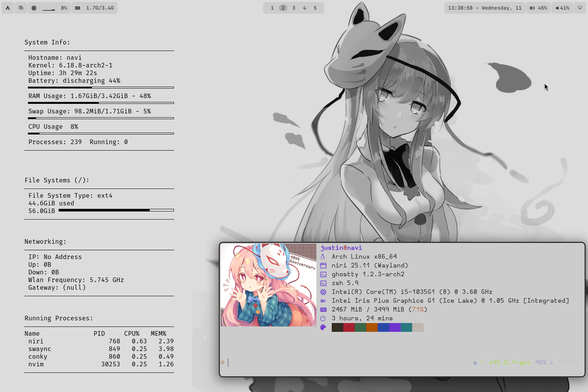Screen dimensions: 588x392
Task: Click the 45% battery percentage in top bar
Action: [542, 8]
